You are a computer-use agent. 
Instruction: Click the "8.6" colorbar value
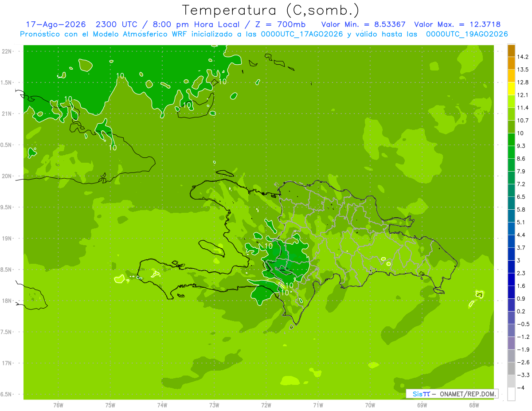click(x=521, y=159)
